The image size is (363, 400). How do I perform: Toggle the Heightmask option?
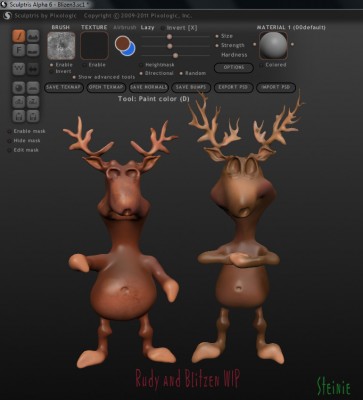click(x=157, y=65)
